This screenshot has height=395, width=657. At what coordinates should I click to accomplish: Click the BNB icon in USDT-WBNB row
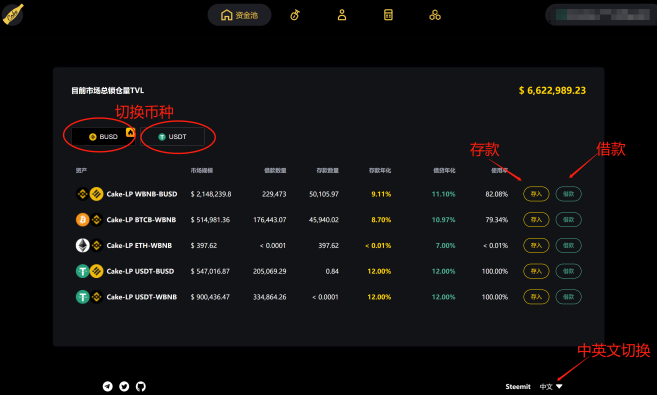97,297
